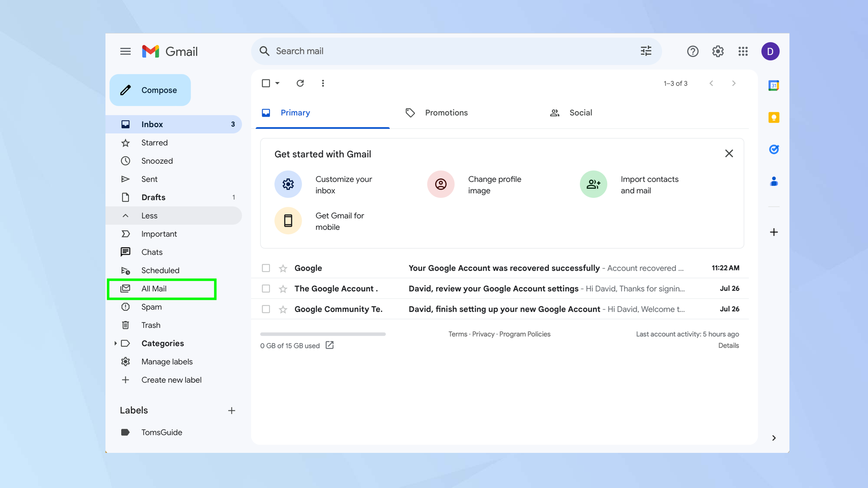The image size is (868, 488).
Task: Switch to the Primary tab
Action: point(322,113)
